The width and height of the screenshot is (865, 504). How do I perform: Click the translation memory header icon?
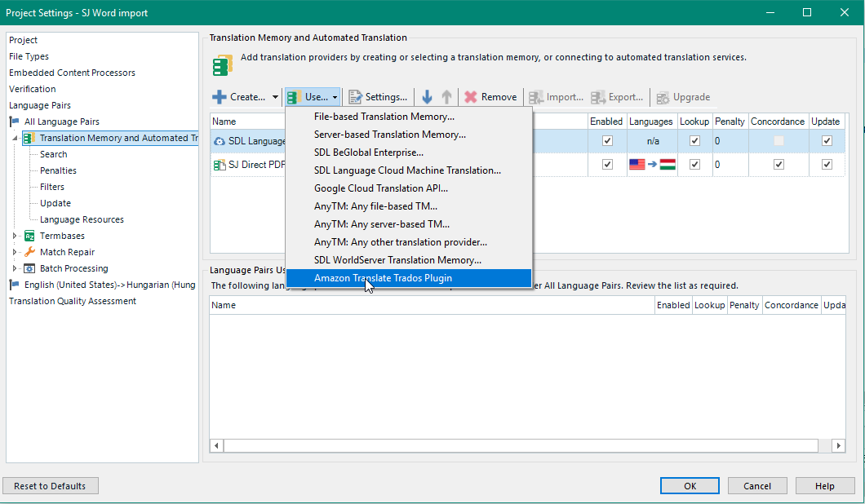coord(222,65)
